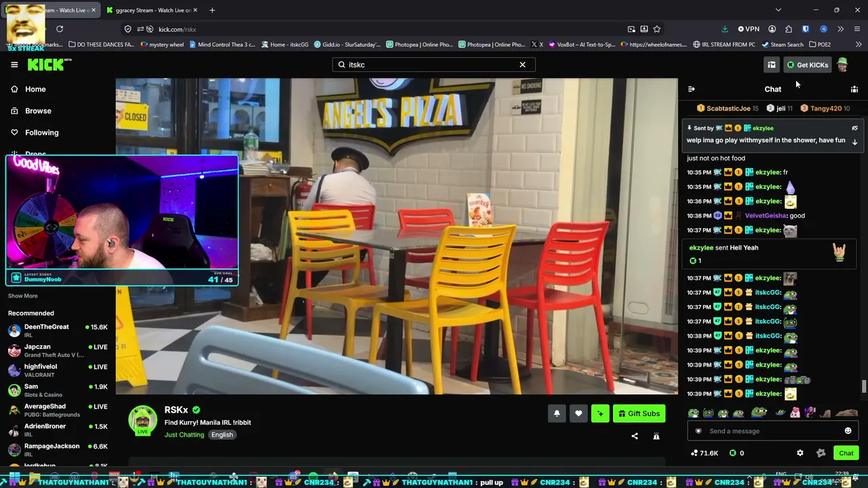Click the ekzylee username at 10:35 PM fr message
The width and height of the screenshot is (868, 488).
(x=768, y=172)
